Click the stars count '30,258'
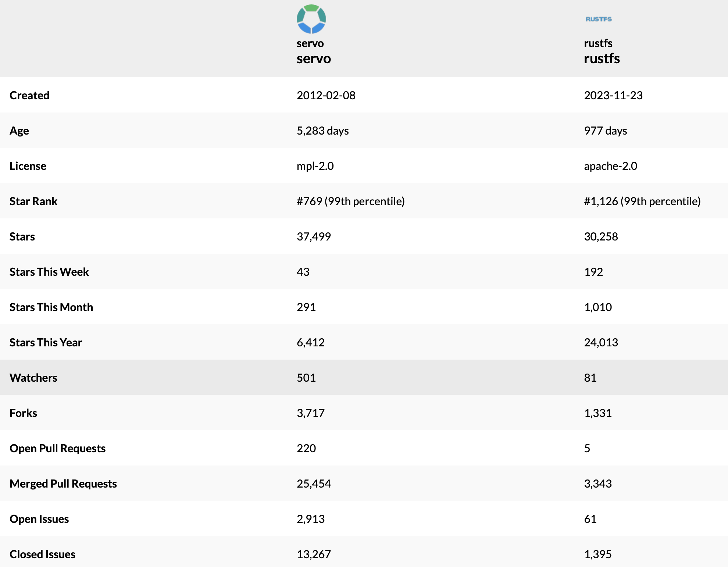 [601, 236]
